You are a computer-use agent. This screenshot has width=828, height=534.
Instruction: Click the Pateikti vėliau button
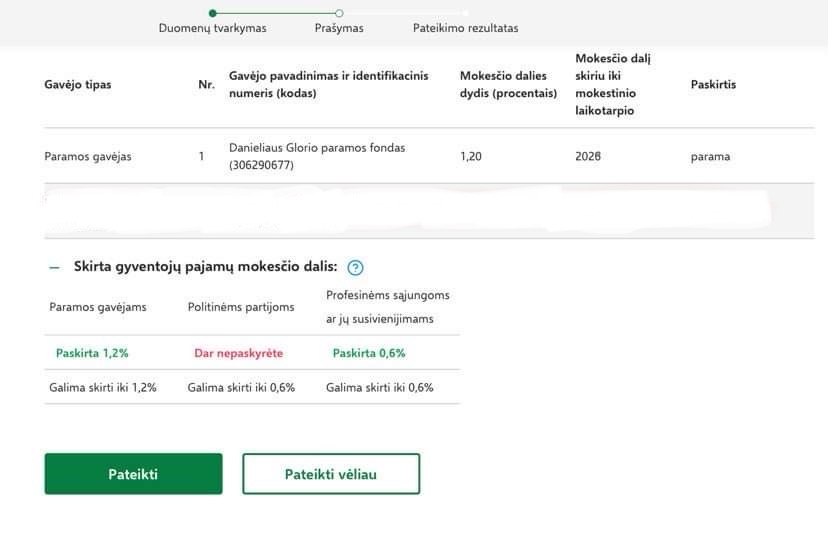coord(331,474)
